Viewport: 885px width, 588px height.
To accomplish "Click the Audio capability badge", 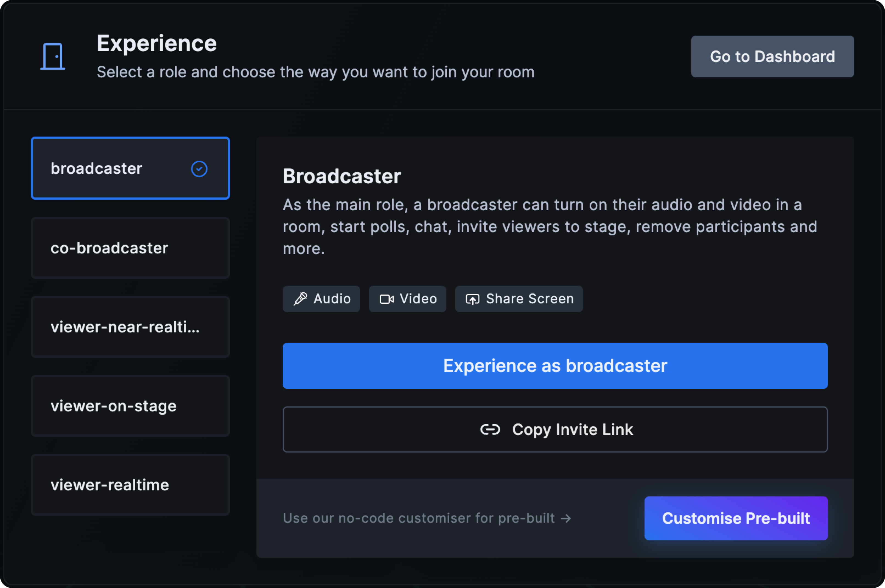I will pyautogui.click(x=321, y=299).
